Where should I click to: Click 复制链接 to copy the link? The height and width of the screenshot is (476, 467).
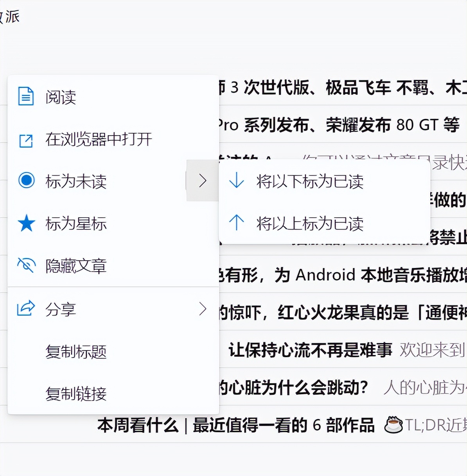click(75, 394)
